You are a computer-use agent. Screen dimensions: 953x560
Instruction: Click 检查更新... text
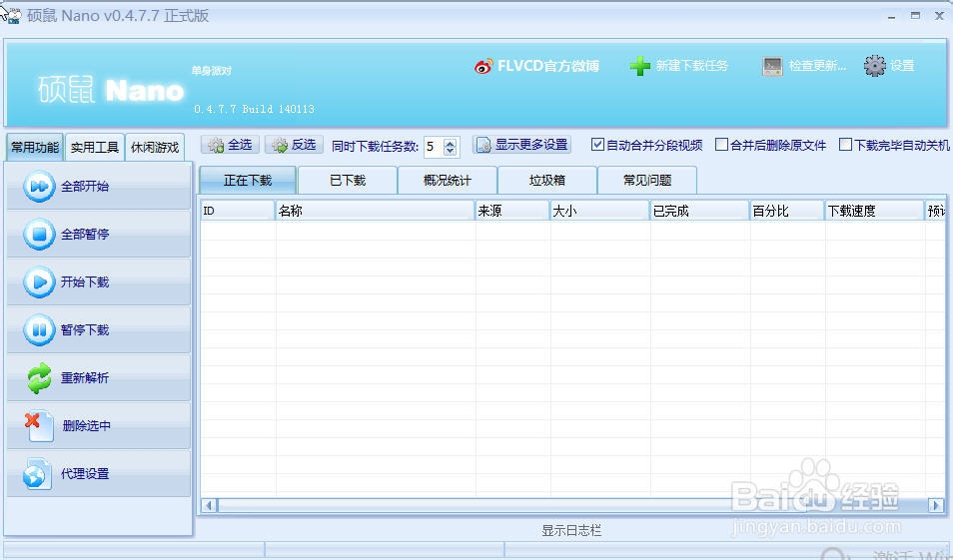coord(817,66)
